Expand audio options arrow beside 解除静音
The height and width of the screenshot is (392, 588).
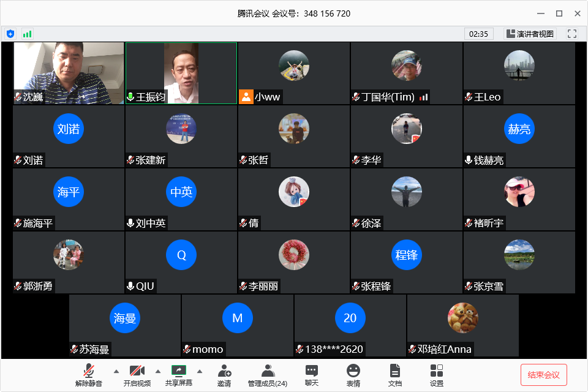(116, 371)
